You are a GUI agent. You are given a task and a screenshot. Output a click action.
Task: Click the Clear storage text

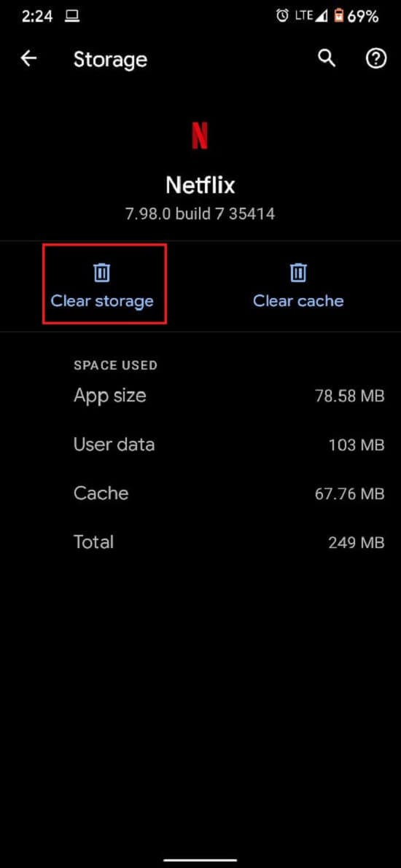[102, 301]
